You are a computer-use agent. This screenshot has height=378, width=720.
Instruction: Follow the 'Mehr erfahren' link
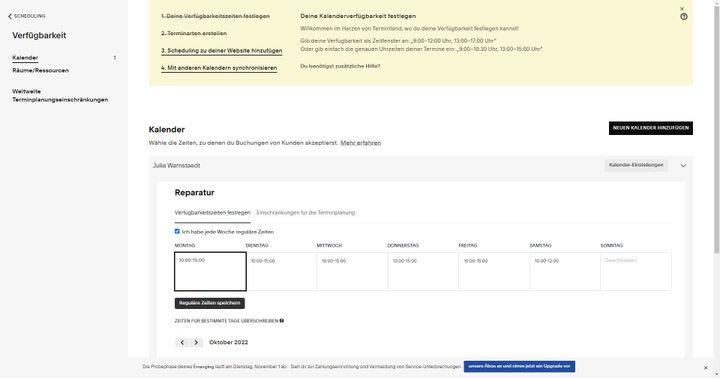click(x=361, y=143)
